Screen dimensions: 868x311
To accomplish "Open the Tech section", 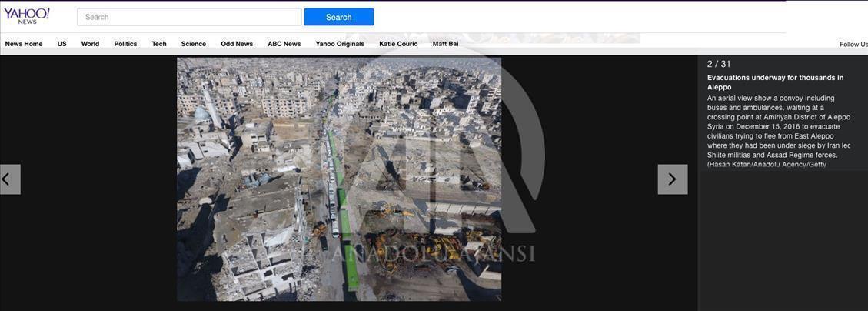I will point(159,44).
